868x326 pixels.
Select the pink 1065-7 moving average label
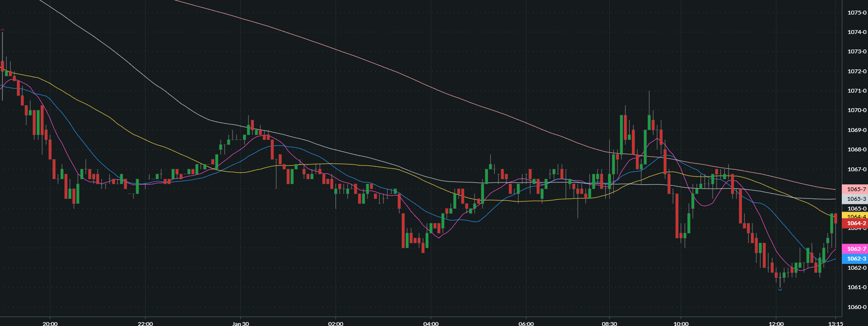tap(856, 189)
